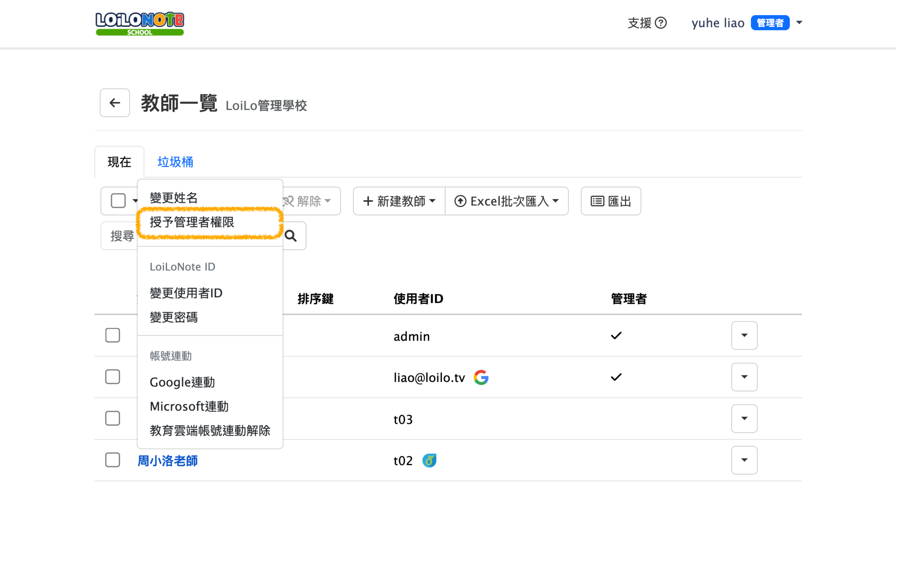The width and height of the screenshot is (897, 588).
Task: Select 授予管理者權限 menu item
Action: tap(192, 222)
